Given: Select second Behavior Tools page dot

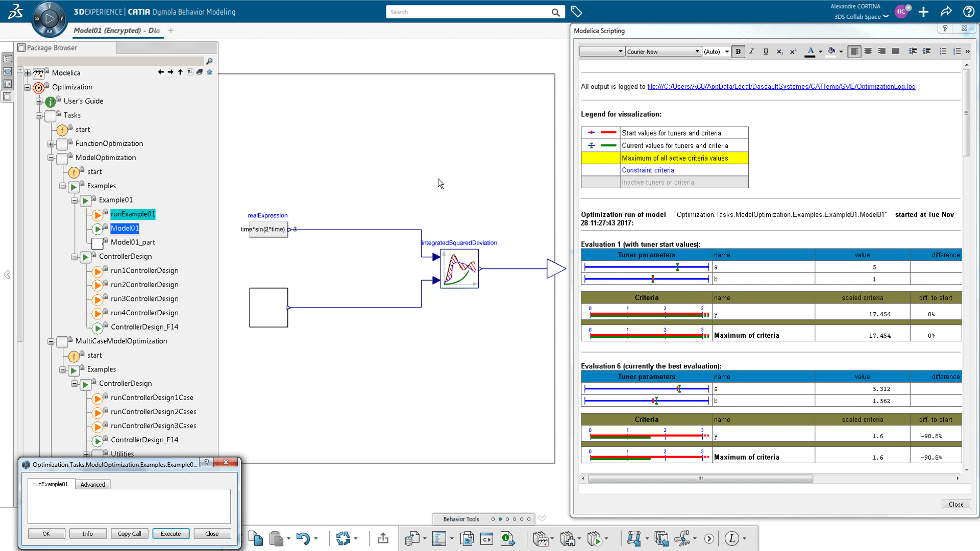Looking at the screenshot, I should pos(500,519).
